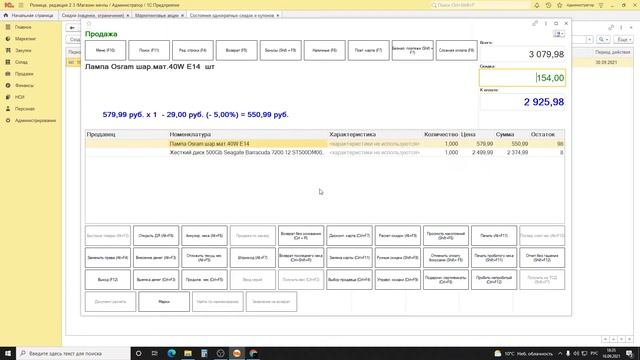Viewport: 640px width, 360px height.
Task: Click the star icon above Продажа title
Action: [x=89, y=24]
